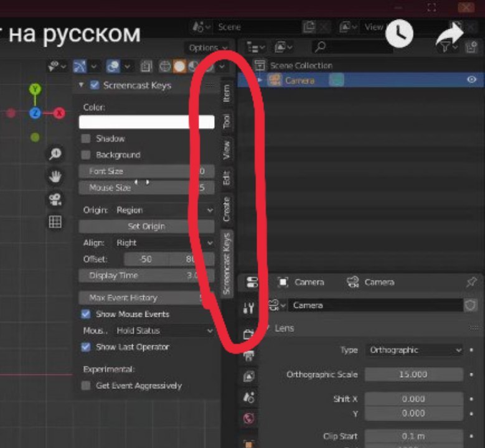The height and width of the screenshot is (448, 485).
Task: Click the Display Time field
Action: coord(146,276)
